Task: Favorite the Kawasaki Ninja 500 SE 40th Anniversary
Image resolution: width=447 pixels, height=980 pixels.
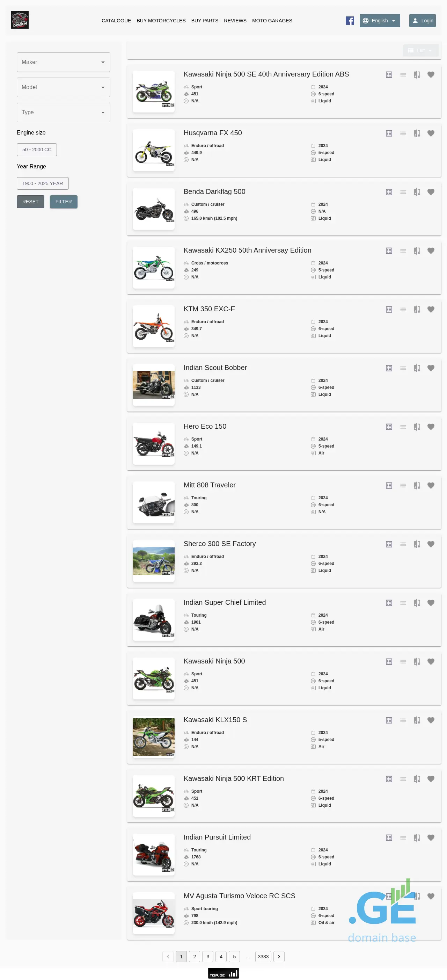Action: pyautogui.click(x=431, y=75)
